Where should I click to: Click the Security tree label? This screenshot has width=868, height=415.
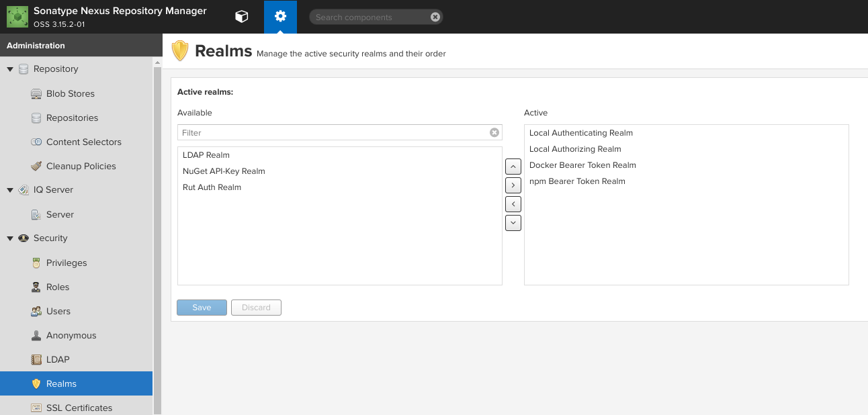(50, 238)
